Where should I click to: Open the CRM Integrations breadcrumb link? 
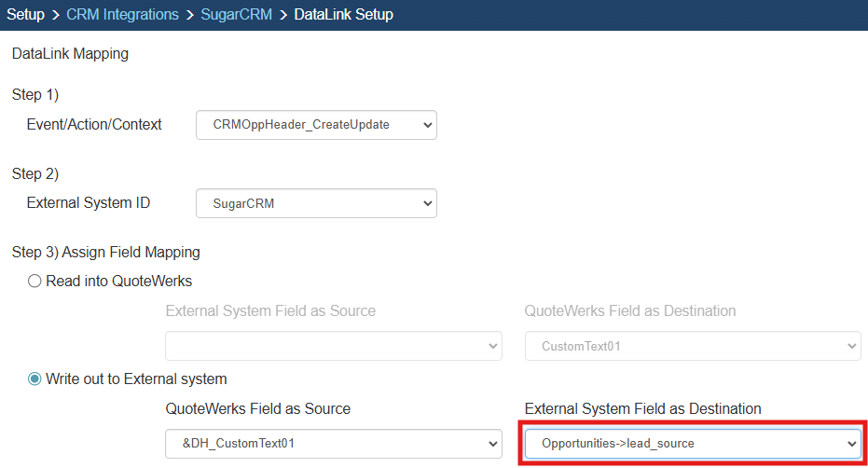[122, 15]
